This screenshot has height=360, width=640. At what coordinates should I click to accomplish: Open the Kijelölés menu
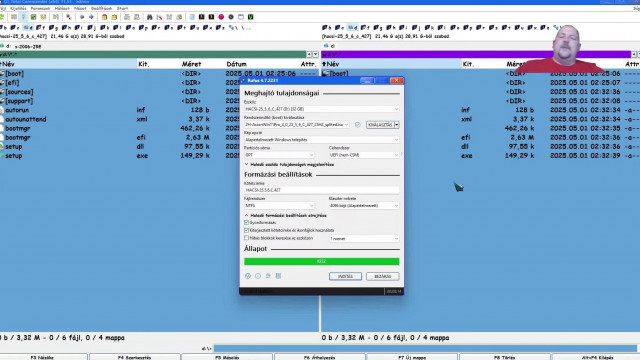pyautogui.click(x=18, y=8)
